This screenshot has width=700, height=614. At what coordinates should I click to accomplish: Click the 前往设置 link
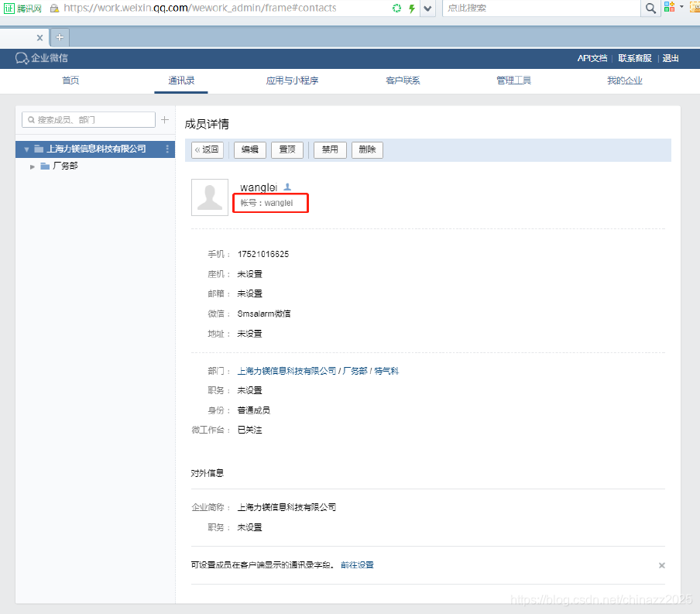pyautogui.click(x=357, y=565)
